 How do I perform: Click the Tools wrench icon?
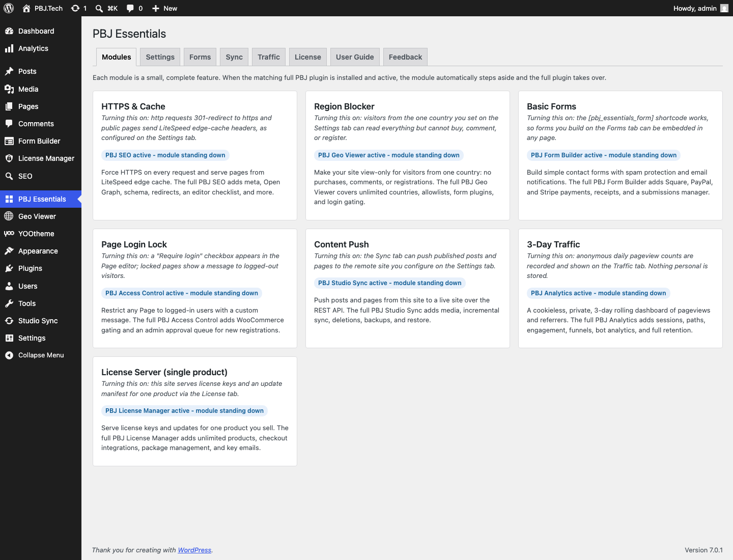tap(9, 303)
